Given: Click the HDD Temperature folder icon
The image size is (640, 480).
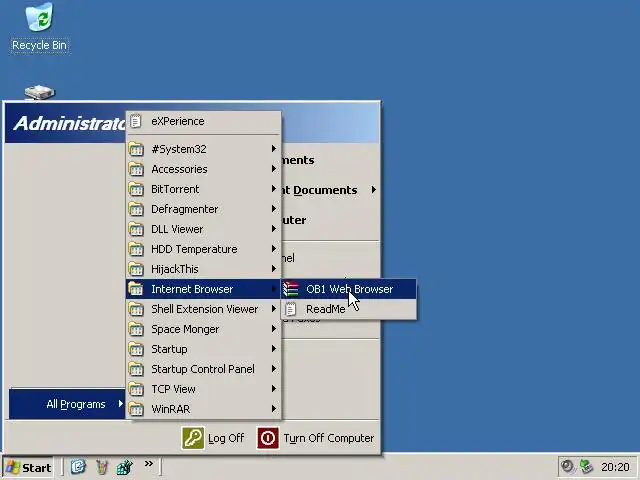Looking at the screenshot, I should pos(136,249).
